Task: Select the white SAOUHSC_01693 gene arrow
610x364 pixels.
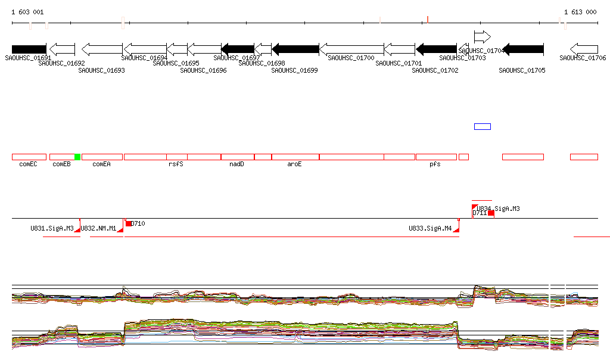Action: 102,49
